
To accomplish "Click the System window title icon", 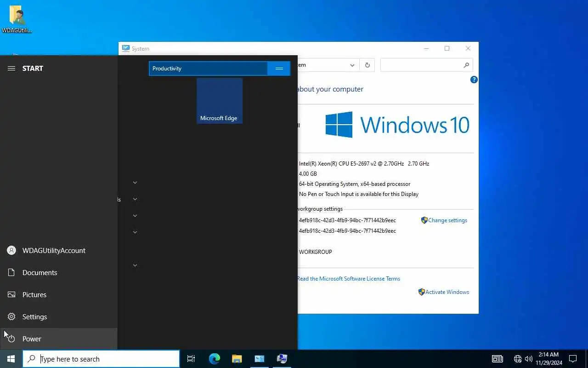I will point(125,48).
